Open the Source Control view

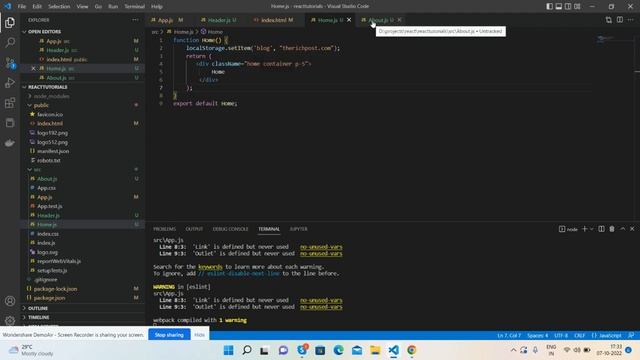click(10, 62)
